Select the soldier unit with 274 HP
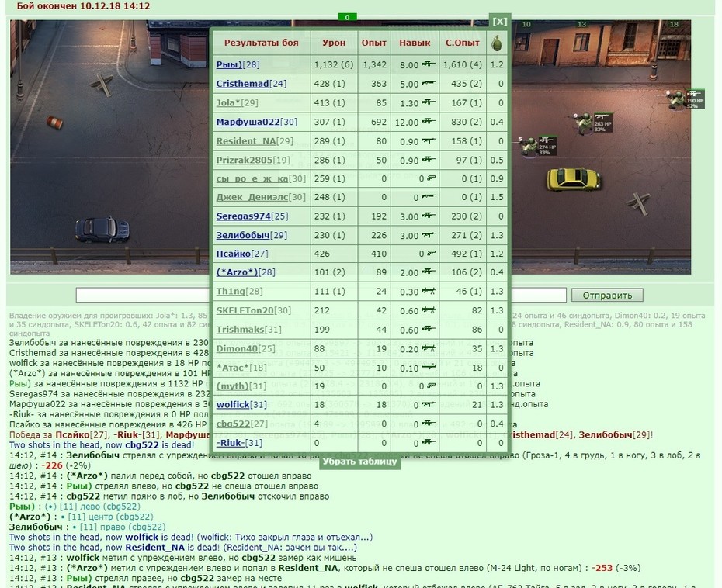Image resolution: width=722 pixels, height=588 pixels. pos(529,147)
